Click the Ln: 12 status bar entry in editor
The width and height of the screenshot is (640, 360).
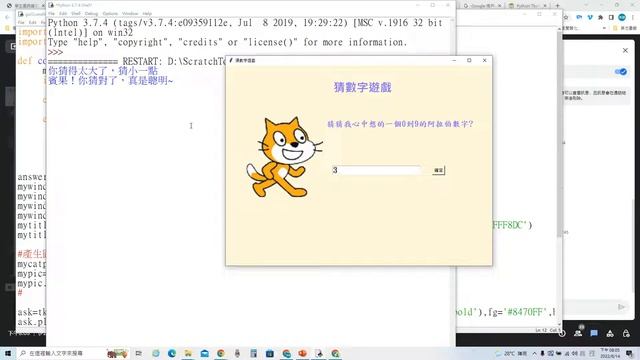coord(542,330)
